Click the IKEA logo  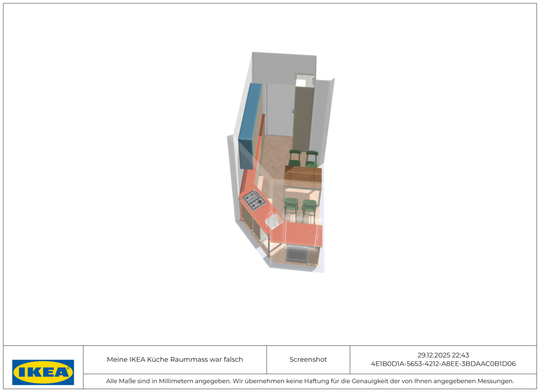tap(43, 372)
